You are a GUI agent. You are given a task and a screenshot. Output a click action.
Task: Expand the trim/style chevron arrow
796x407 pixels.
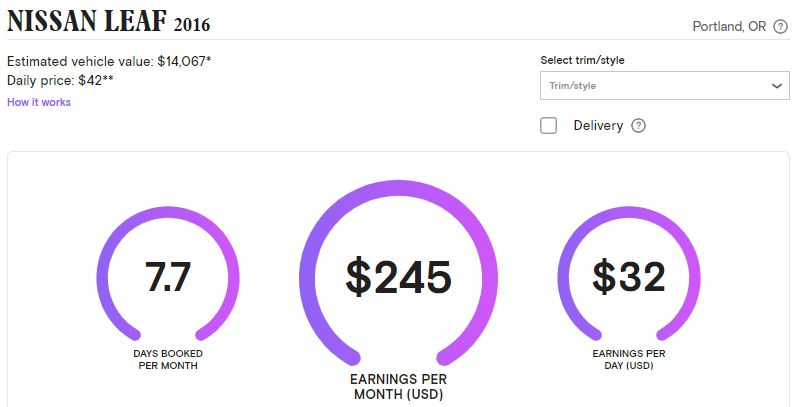pos(777,86)
